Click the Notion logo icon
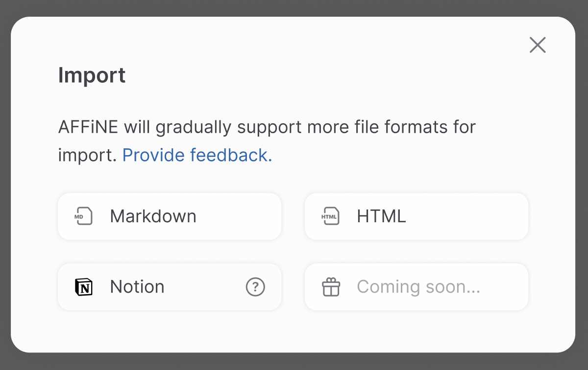Viewport: 588px width, 370px height. click(x=84, y=287)
